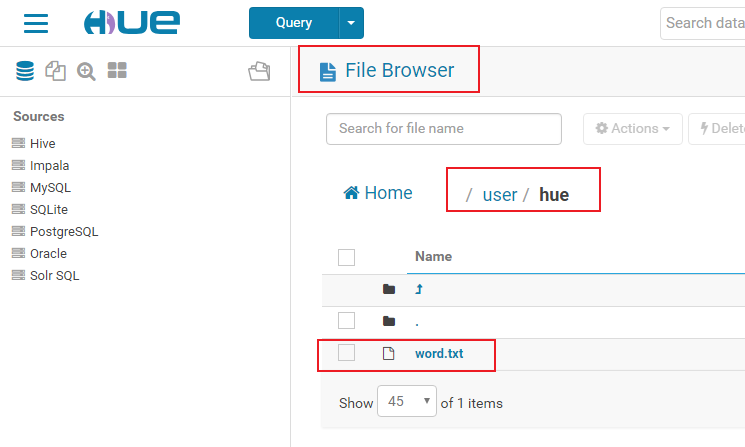Open the hamburger main menu
The image size is (745, 447).
click(x=36, y=23)
